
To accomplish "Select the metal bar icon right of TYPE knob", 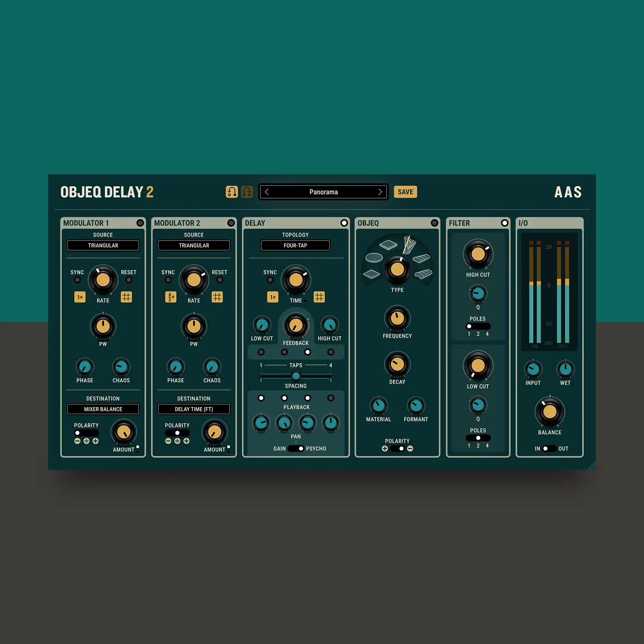I will pyautogui.click(x=422, y=259).
